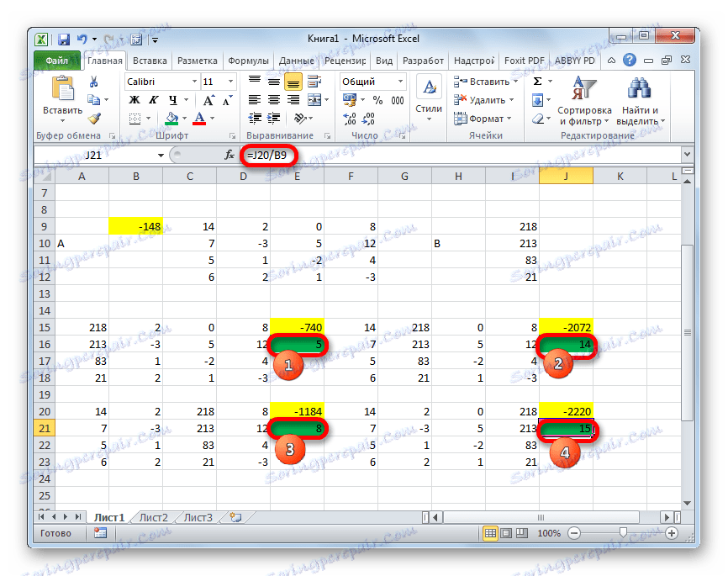Click the red font color A swatch
The height and width of the screenshot is (576, 728).
coord(199,119)
